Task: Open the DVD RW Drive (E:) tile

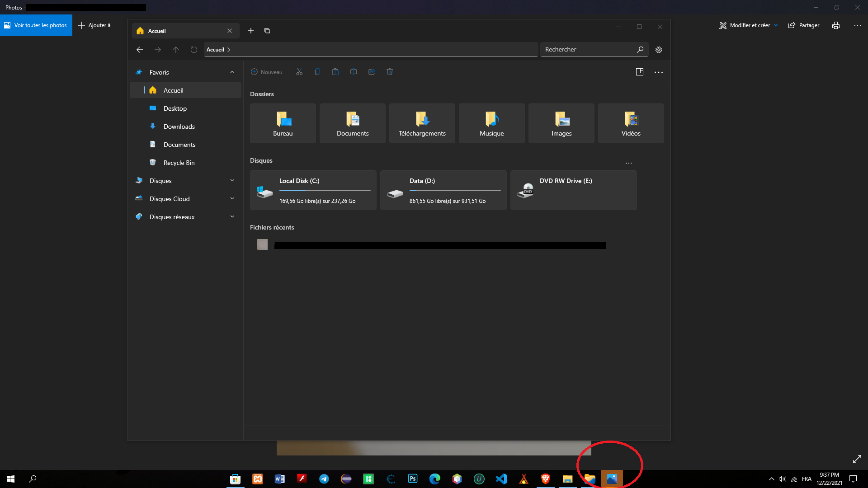Action: click(x=574, y=190)
